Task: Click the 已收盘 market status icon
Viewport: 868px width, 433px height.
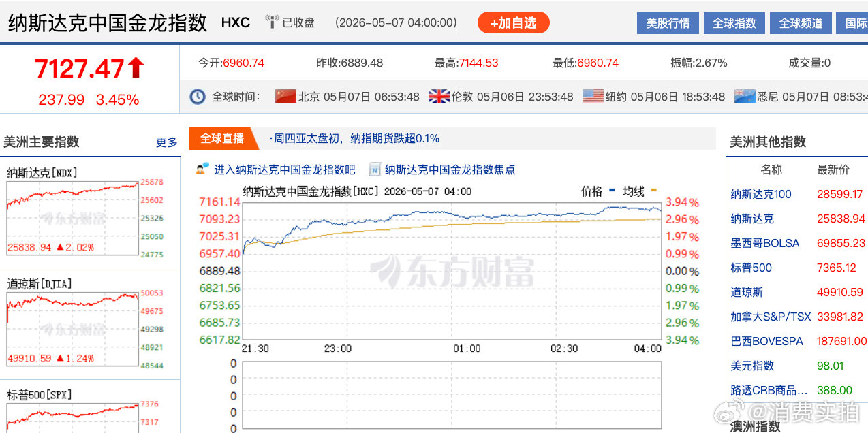Action: coord(272,22)
